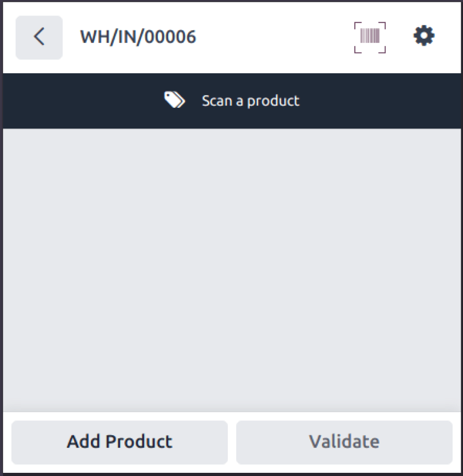Click the double price-tag symbol in the banner
The width and height of the screenshot is (463, 476).
coord(174,100)
